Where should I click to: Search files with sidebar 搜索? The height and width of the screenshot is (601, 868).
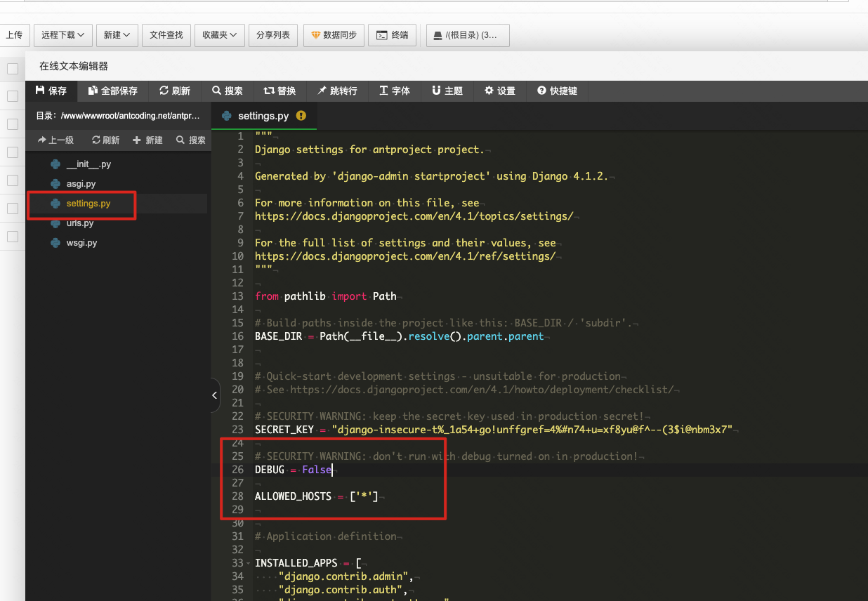point(191,140)
